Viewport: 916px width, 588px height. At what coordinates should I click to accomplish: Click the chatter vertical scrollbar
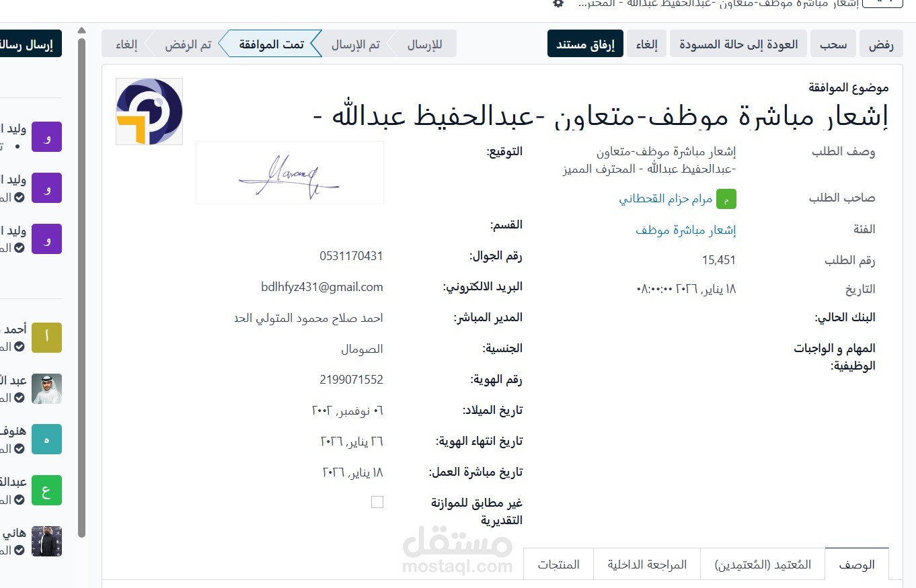81,288
